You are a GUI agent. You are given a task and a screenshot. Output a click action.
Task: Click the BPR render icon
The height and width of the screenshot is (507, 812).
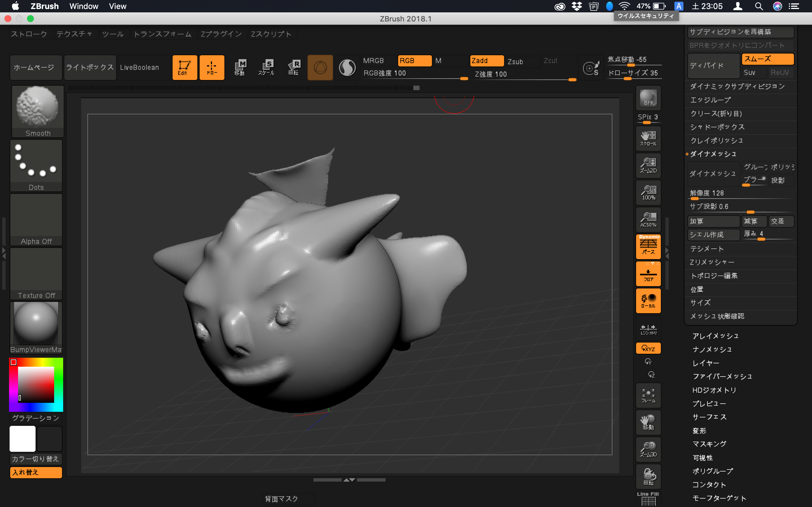click(x=648, y=97)
